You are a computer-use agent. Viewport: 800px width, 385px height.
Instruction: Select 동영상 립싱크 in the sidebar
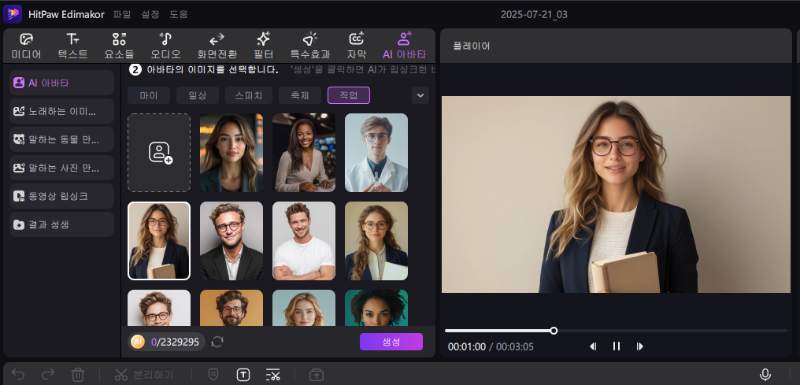click(x=61, y=196)
